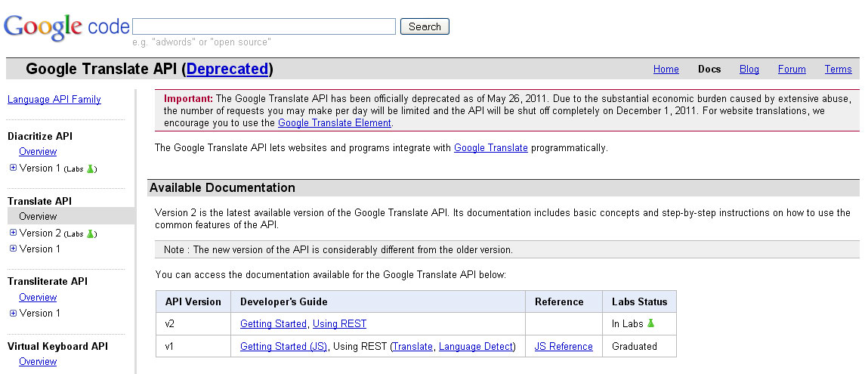Click the Google Code logo
The image size is (868, 374).
(x=66, y=27)
